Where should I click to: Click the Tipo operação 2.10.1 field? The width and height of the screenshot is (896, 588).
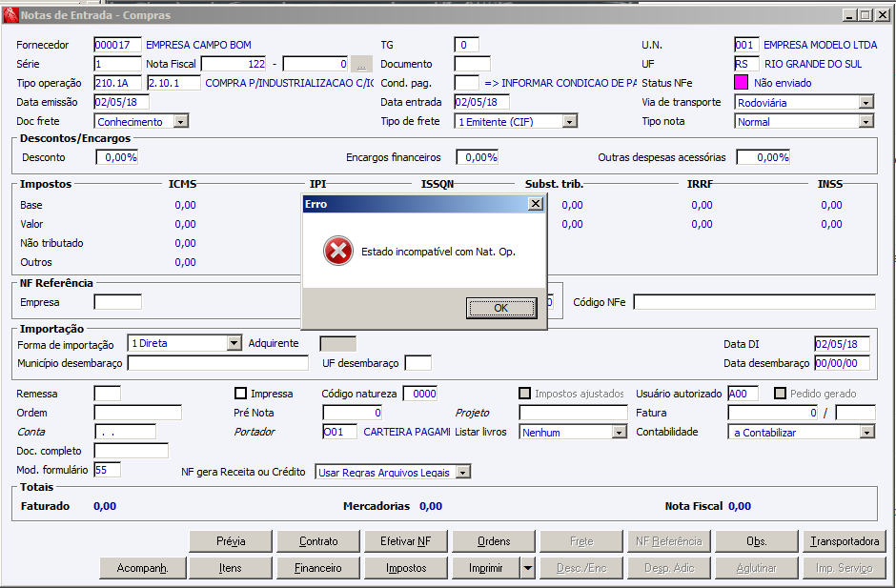tap(173, 83)
